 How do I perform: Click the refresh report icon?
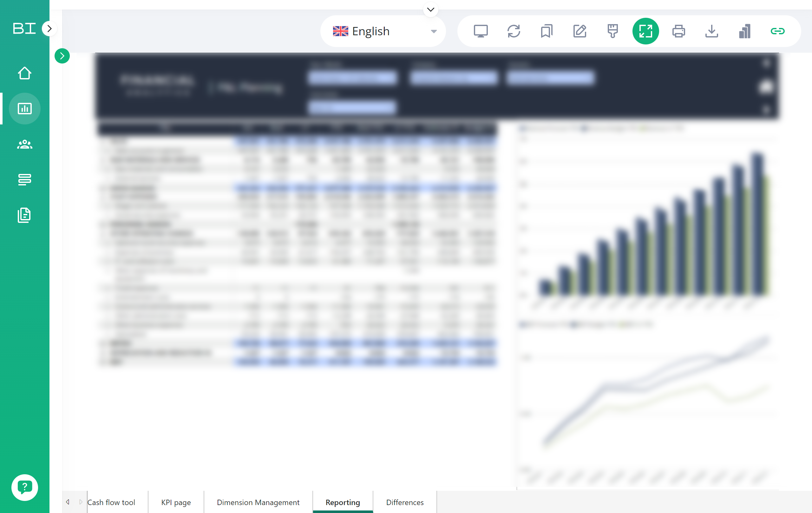[514, 31]
